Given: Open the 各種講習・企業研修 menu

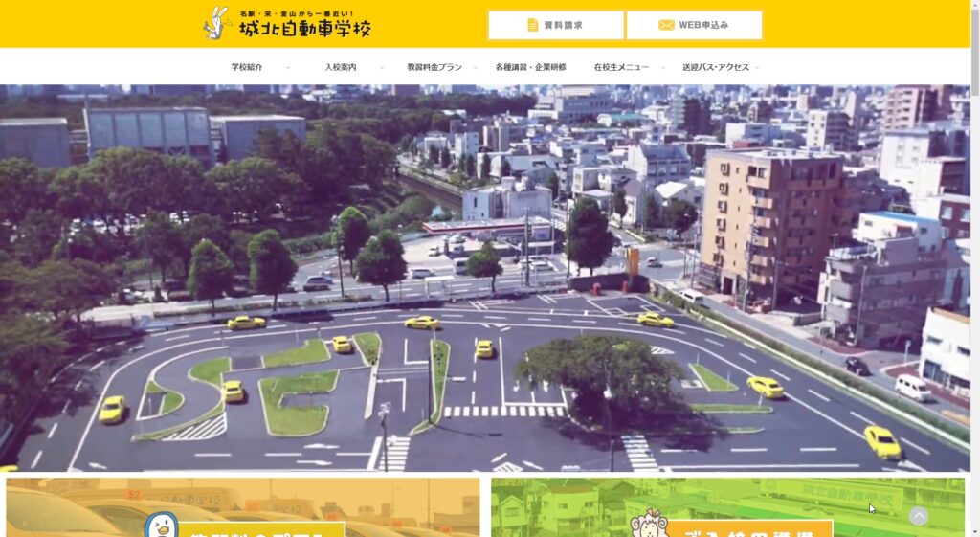Looking at the screenshot, I should click(530, 67).
